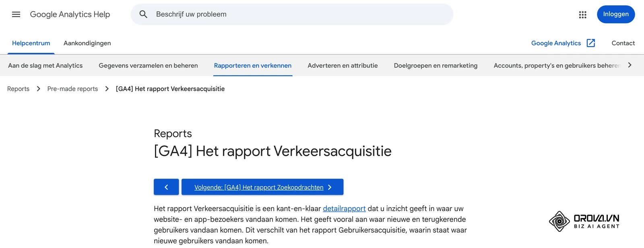Go to previous article with back arrow button
The width and height of the screenshot is (644, 248).
tap(166, 187)
